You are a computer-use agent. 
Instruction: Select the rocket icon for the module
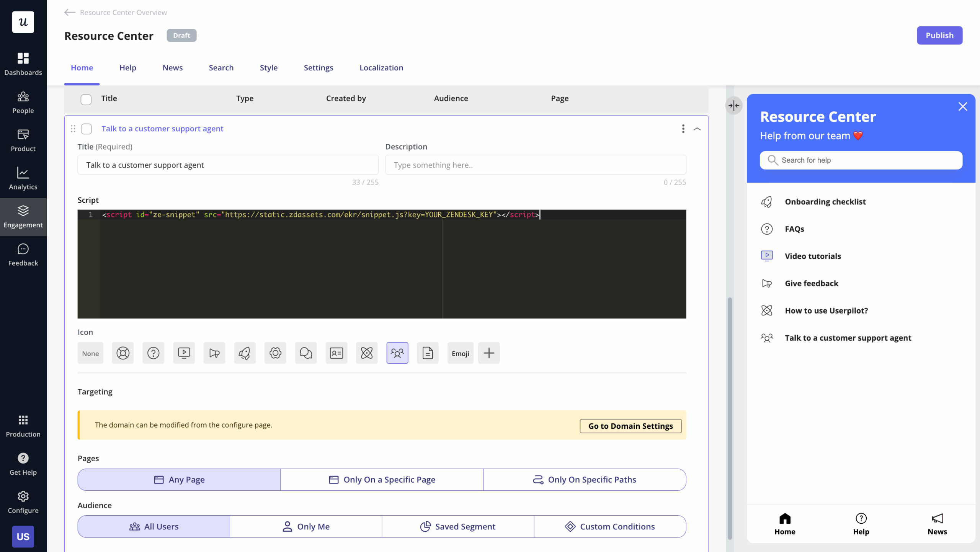pyautogui.click(x=245, y=353)
